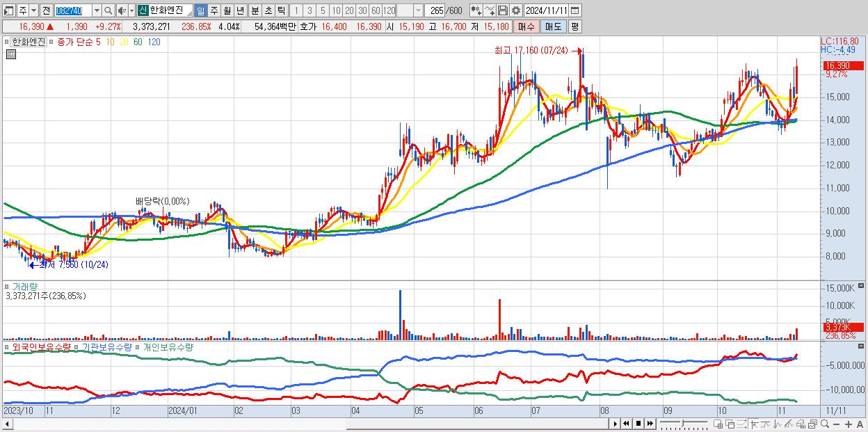Click the speaker sound icon
Screen dimensions: 868x432
tap(122, 10)
